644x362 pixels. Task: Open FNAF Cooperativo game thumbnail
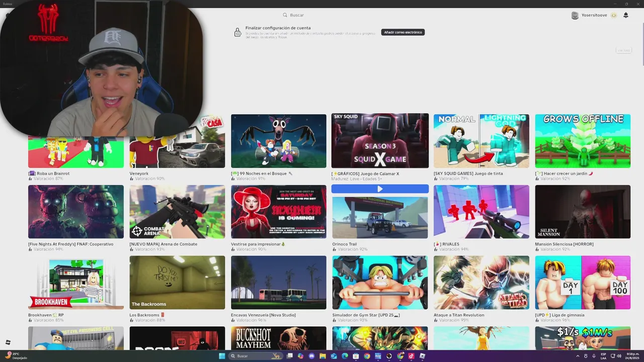point(76,212)
